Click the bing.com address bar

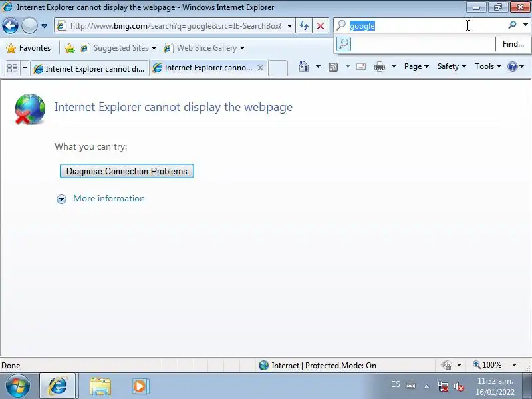pos(176,26)
